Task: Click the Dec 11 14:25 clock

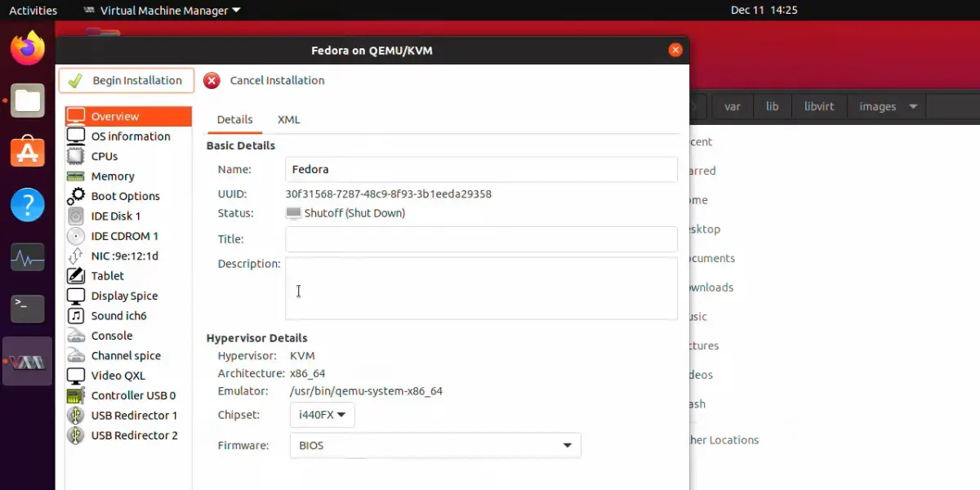Action: (x=764, y=11)
